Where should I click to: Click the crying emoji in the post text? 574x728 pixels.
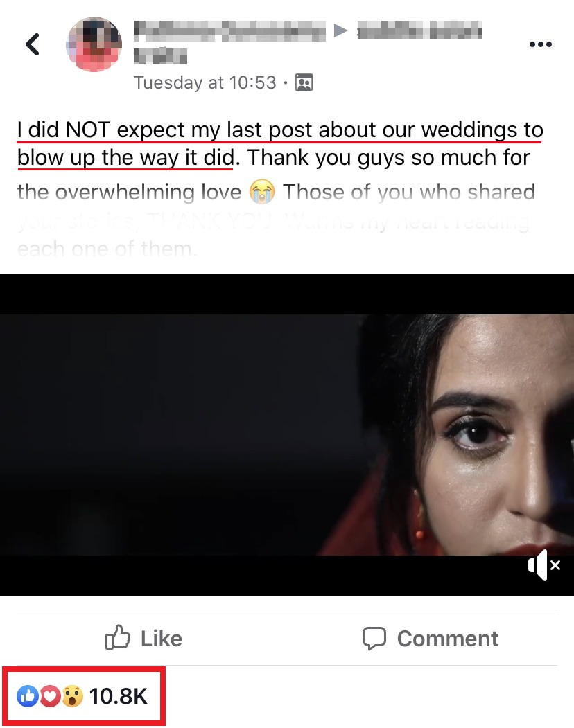click(262, 192)
